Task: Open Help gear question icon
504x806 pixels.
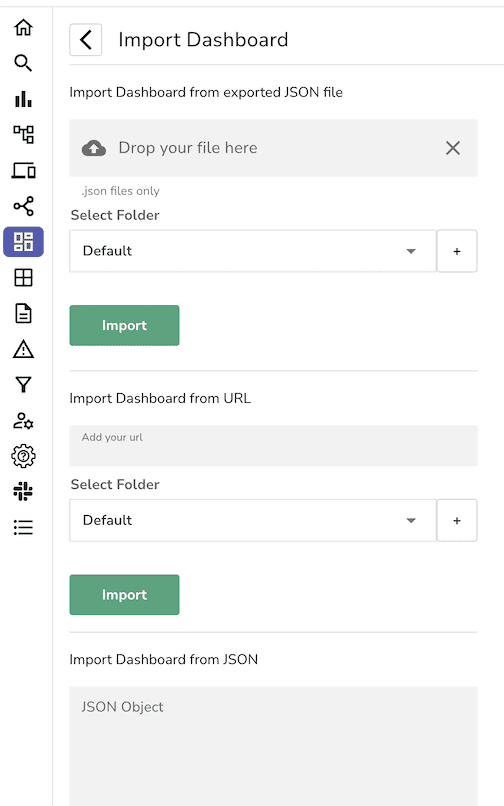Action: pyautogui.click(x=23, y=456)
